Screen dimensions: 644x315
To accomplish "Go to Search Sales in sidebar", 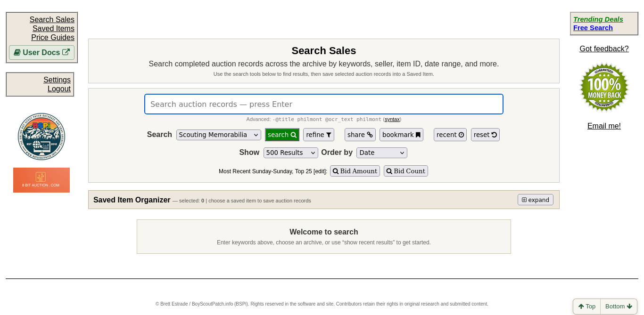I will pos(52,19).
